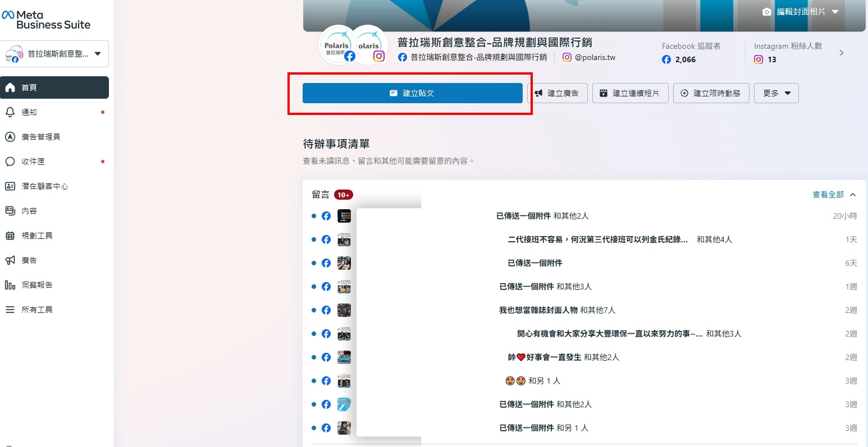Click the 建立連續短片 create reel button

630,93
